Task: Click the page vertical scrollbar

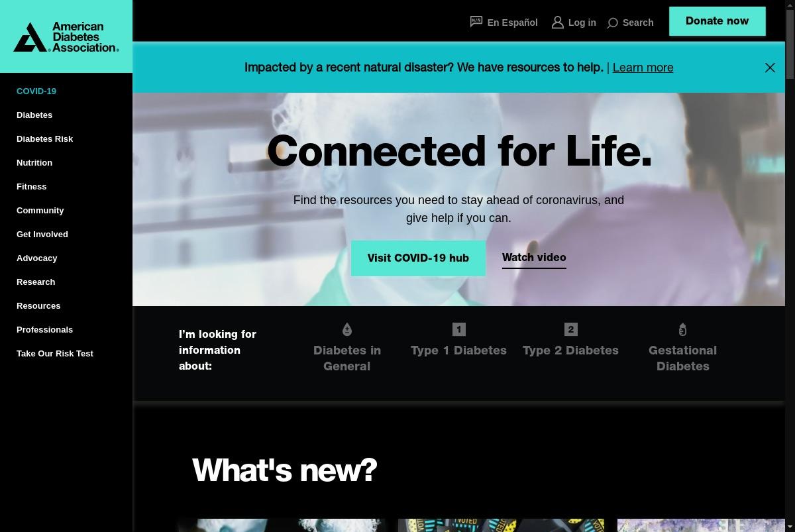Action: point(790,266)
